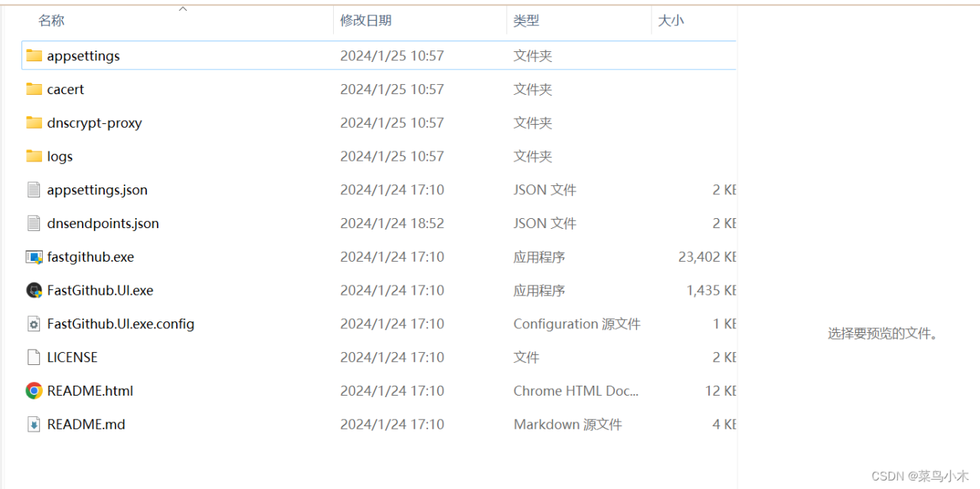This screenshot has width=980, height=489.
Task: Click the 应用程序 type cell of fastgithub.exe
Action: point(539,257)
